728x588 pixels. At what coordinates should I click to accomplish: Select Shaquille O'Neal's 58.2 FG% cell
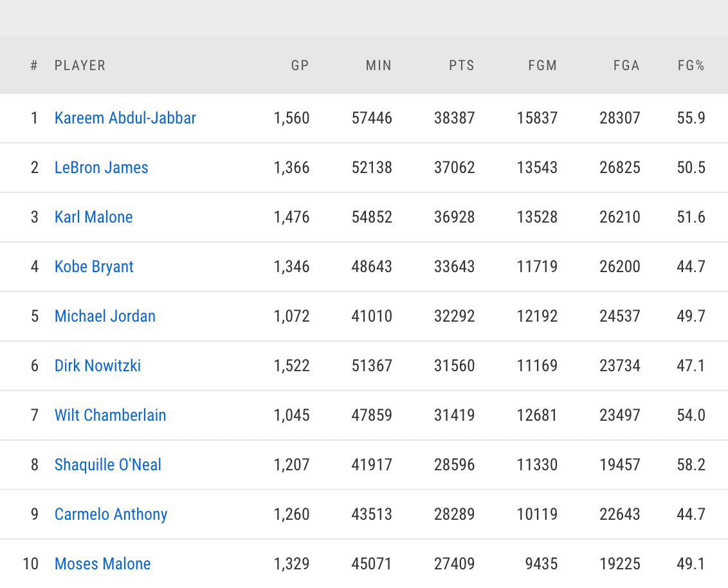[691, 465]
